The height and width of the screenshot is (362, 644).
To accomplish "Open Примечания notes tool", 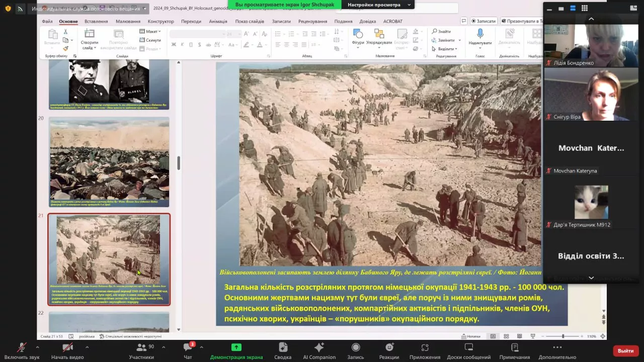I will tap(514, 351).
